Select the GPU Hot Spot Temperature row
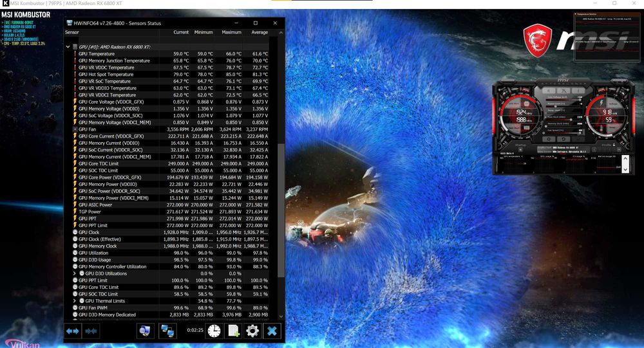Viewport: 644px width, 348px height. click(x=171, y=74)
